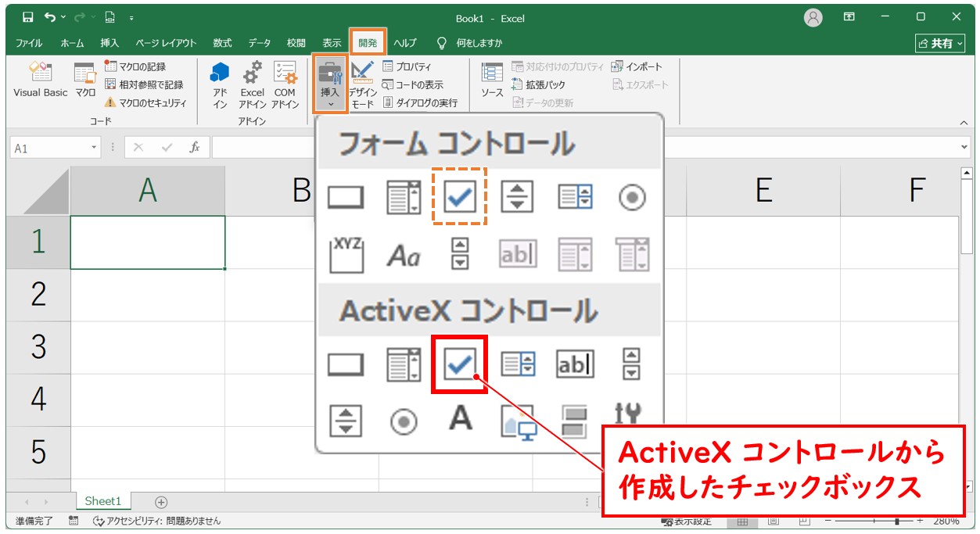
Task: Insert an ActiveX spin button
Action: coord(345,421)
